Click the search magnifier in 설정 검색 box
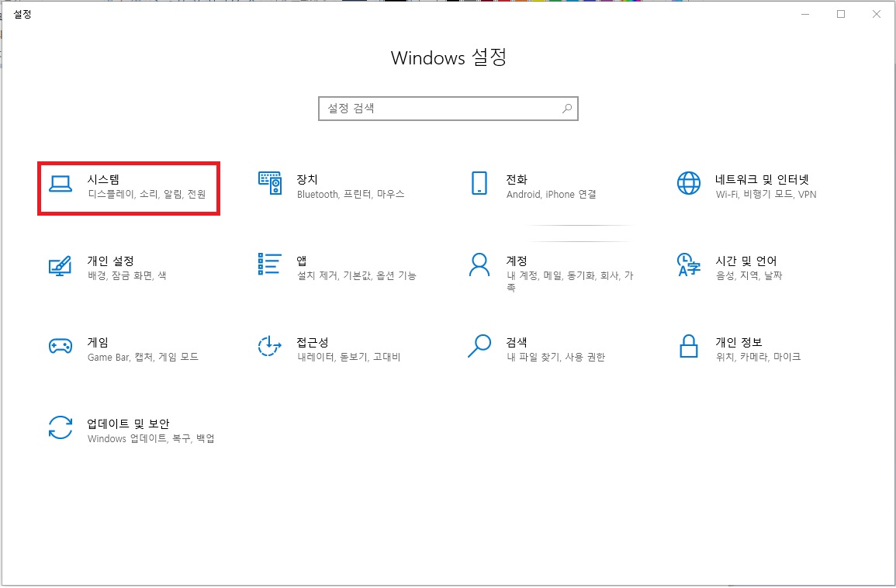896x588 pixels. pyautogui.click(x=567, y=108)
